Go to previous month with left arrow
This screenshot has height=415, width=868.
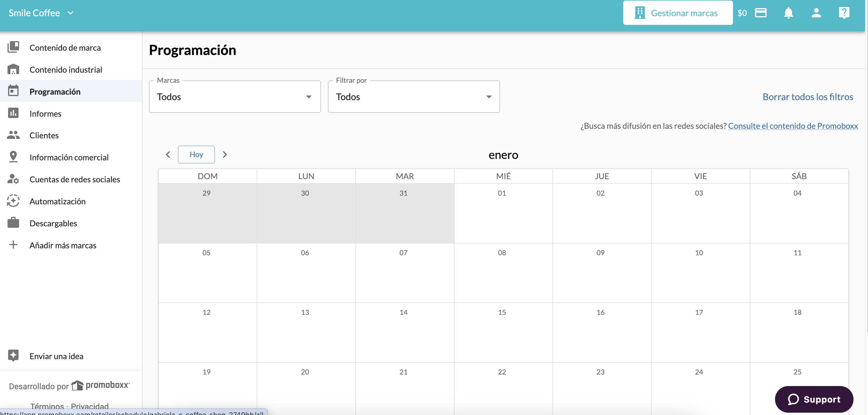[168, 155]
